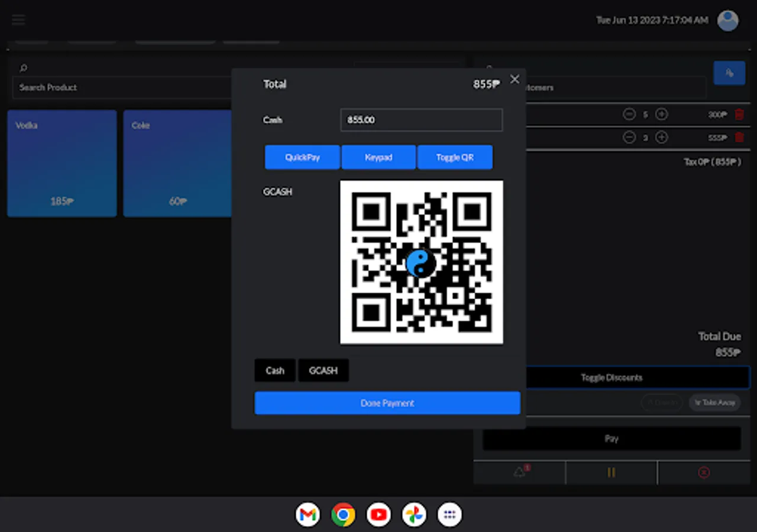Click the red cancel order icon
The image size is (757, 532).
pyautogui.click(x=704, y=472)
